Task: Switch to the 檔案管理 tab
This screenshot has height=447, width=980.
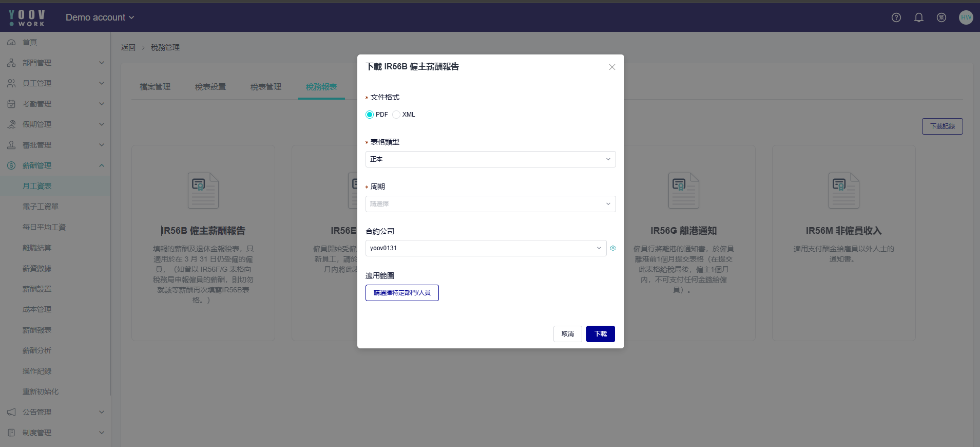Action: coord(155,87)
